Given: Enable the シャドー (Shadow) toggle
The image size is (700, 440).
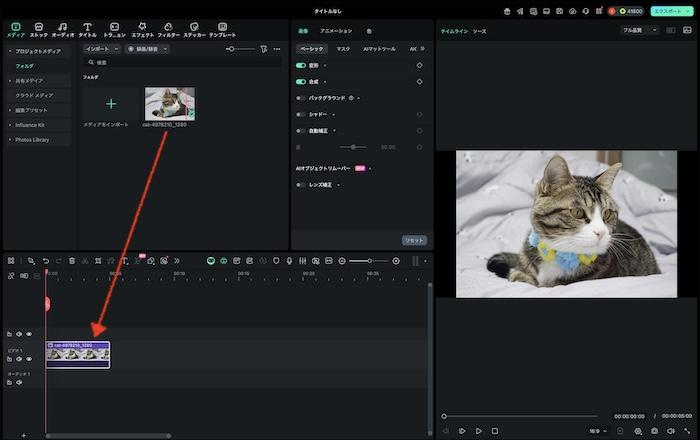Looking at the screenshot, I should point(301,114).
